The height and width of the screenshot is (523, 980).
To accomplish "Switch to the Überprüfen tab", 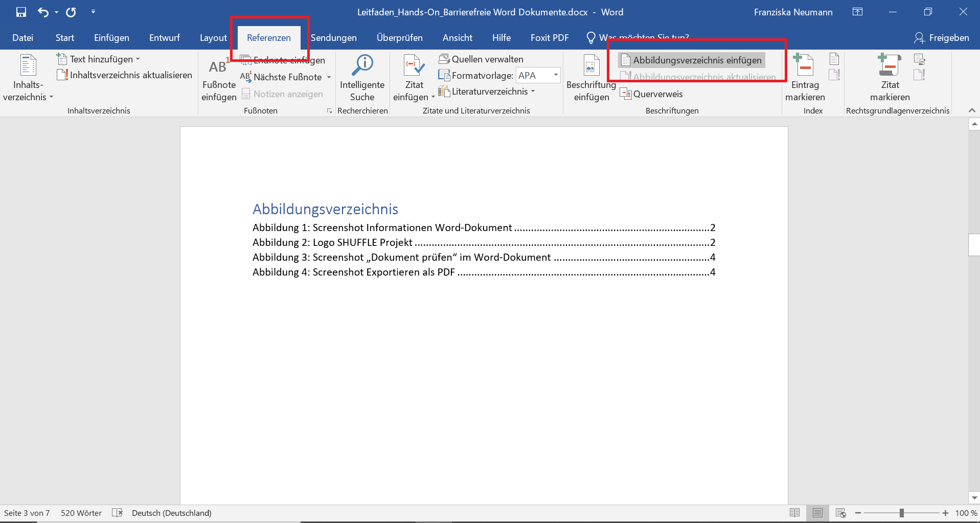I will [x=399, y=38].
